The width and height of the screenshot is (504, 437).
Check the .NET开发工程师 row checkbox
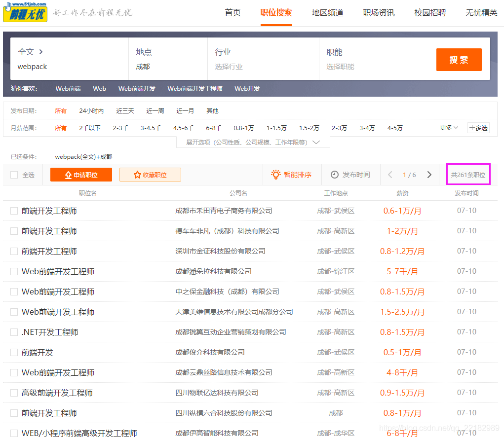pyautogui.click(x=14, y=332)
